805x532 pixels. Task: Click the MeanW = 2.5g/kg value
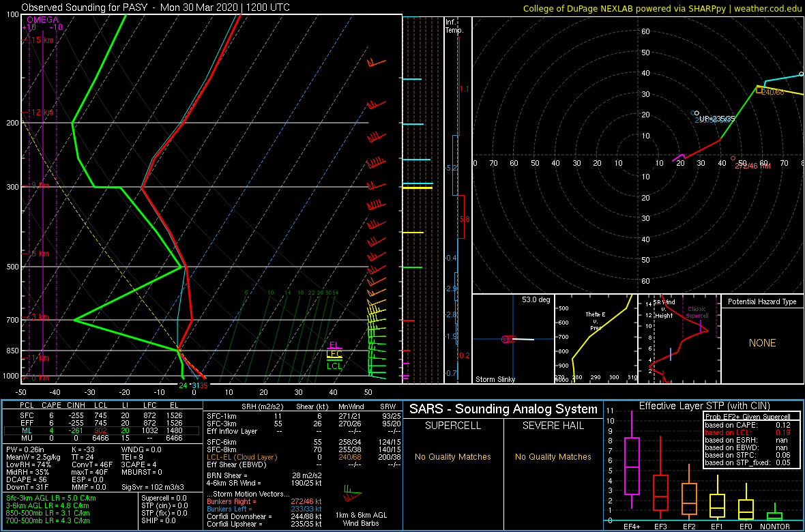point(34,458)
